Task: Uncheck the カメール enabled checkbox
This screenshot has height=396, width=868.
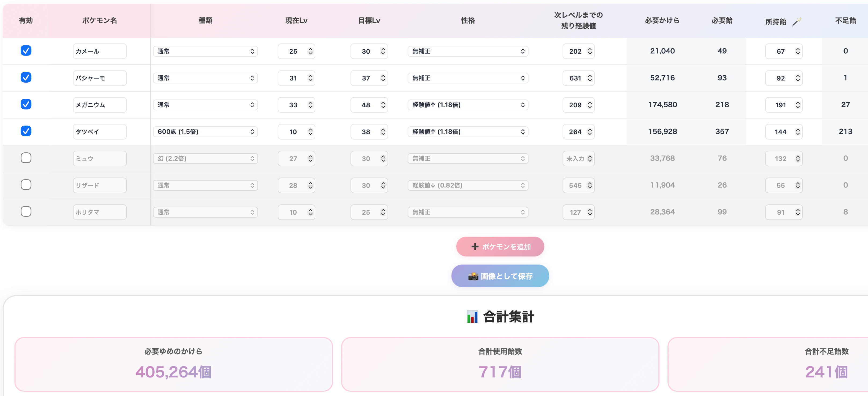Action: pos(26,50)
